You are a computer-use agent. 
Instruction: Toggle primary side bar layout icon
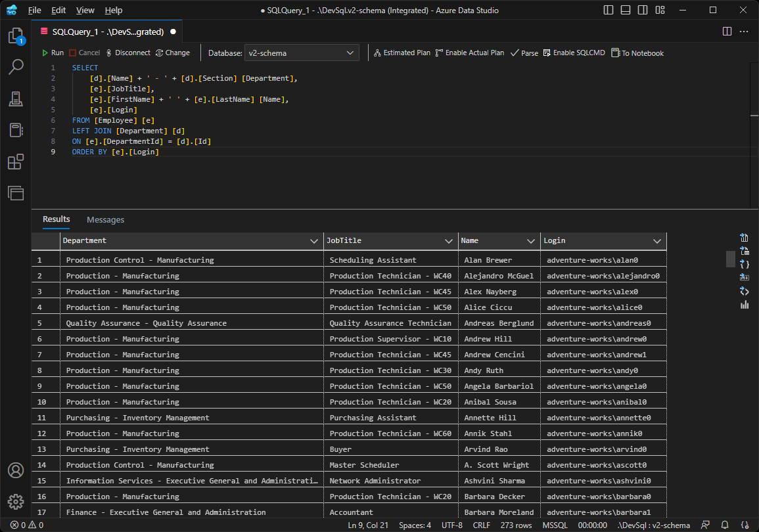point(609,10)
